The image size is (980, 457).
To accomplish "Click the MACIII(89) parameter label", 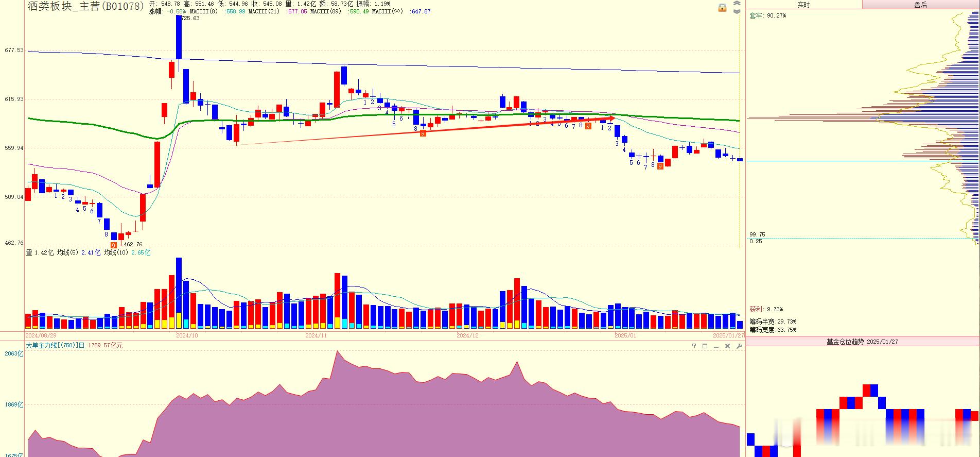I will [x=326, y=11].
